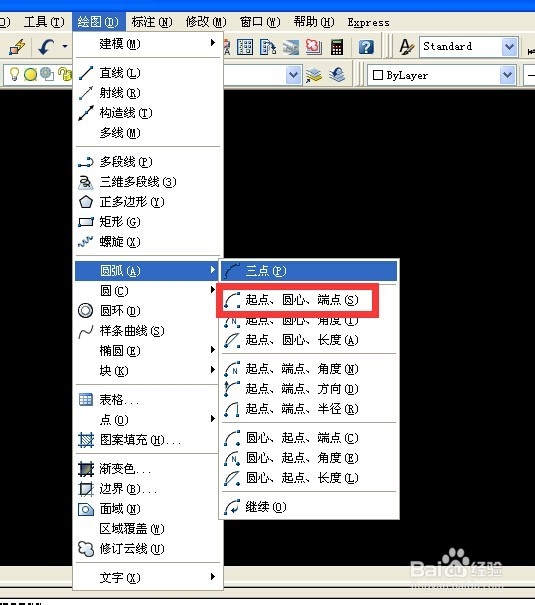Expand the 椭圆(E) ellipse submenu

click(x=148, y=351)
